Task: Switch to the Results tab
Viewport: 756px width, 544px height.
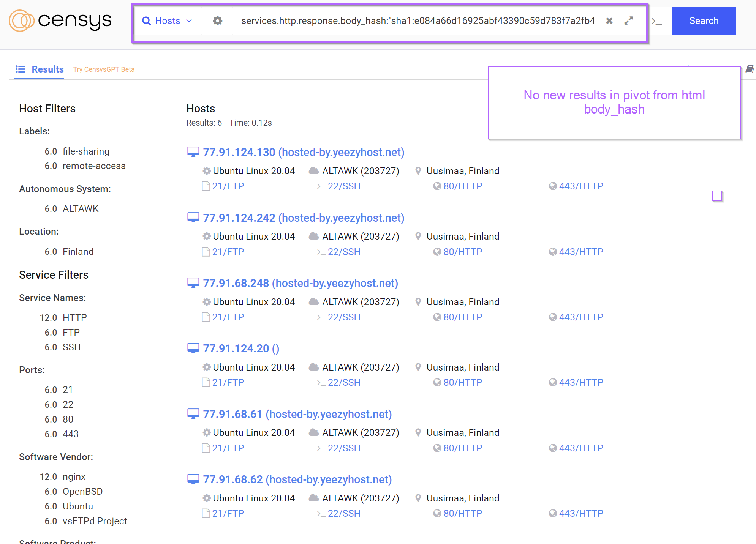Action: pyautogui.click(x=47, y=69)
